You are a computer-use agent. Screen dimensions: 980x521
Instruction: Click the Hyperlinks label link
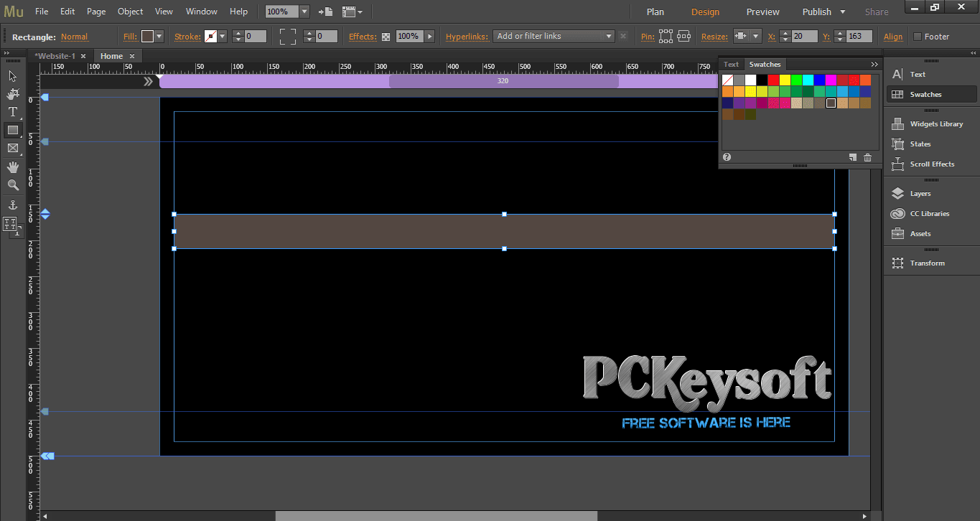(x=467, y=37)
